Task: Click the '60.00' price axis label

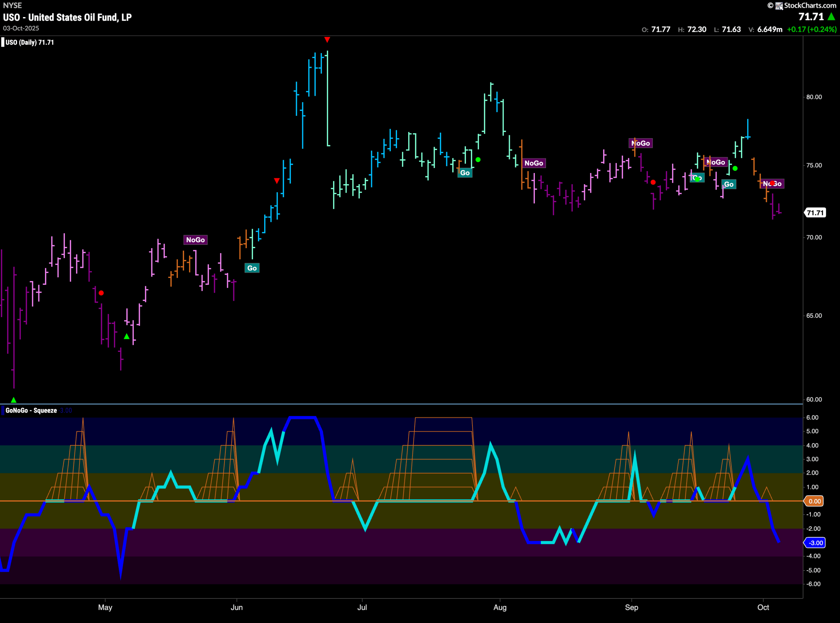Action: tap(814, 399)
